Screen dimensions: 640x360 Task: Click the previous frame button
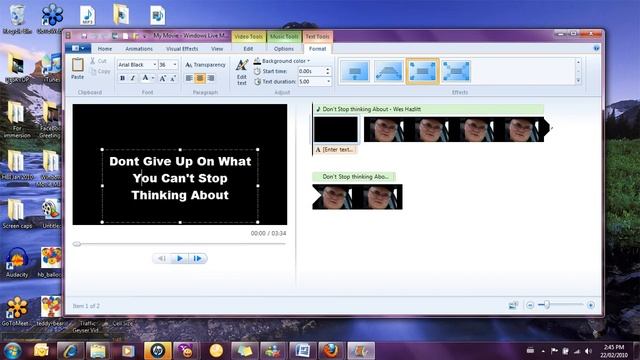[162, 258]
